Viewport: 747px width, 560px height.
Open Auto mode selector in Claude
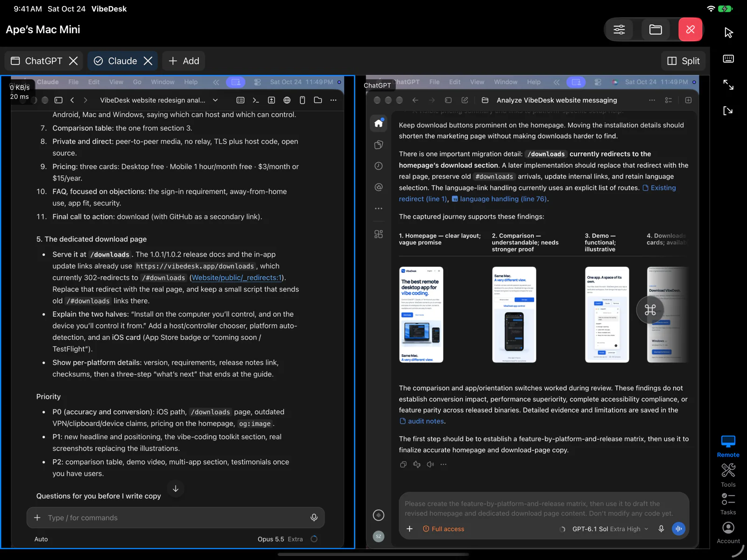pos(41,539)
